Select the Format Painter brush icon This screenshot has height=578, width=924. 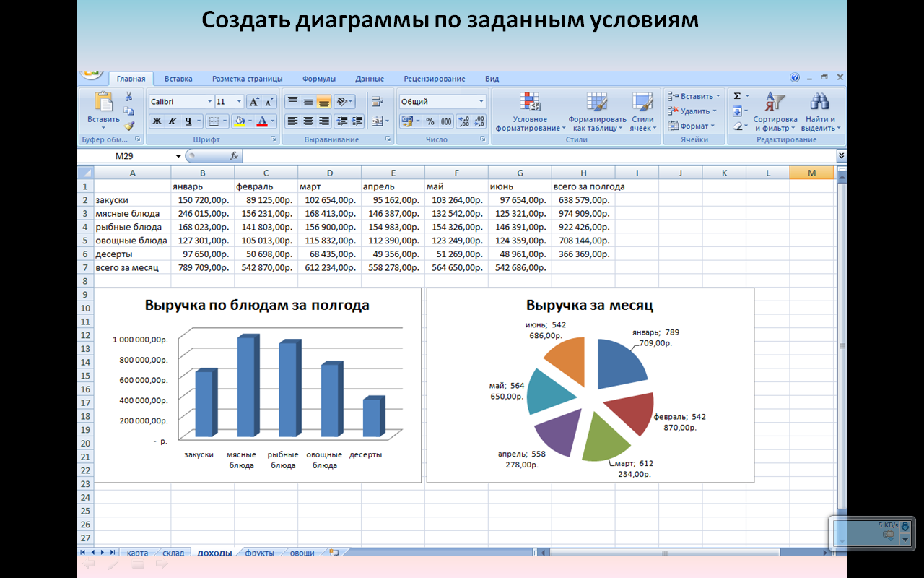point(128,125)
